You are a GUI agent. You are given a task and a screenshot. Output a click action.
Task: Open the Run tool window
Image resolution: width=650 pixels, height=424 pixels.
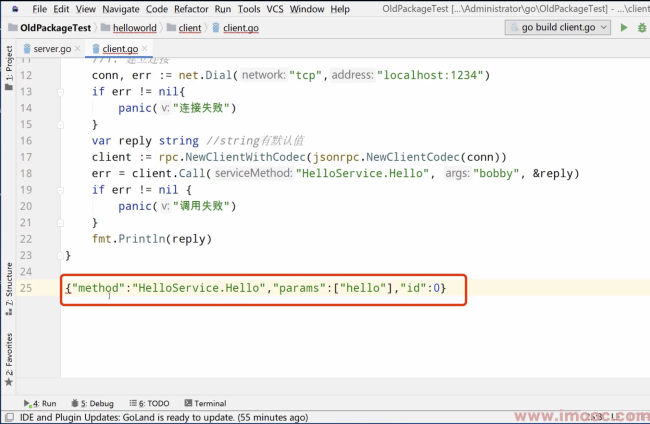coord(40,403)
